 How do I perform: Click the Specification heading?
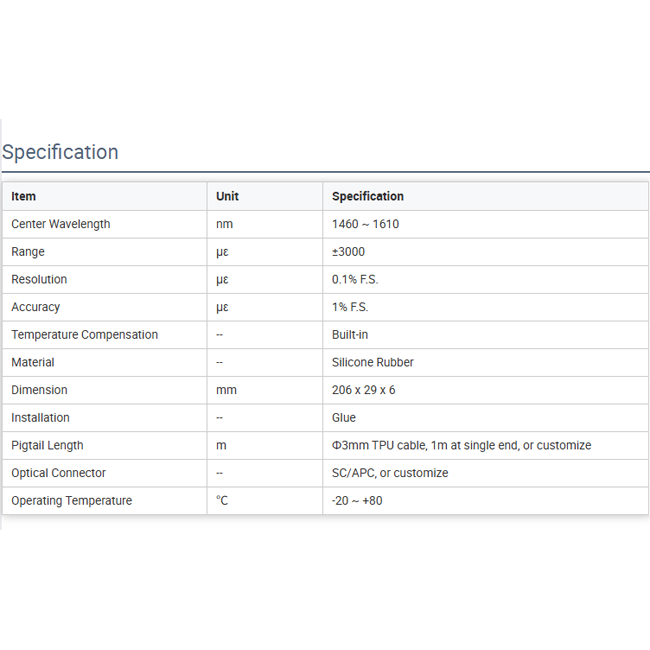pos(60,152)
